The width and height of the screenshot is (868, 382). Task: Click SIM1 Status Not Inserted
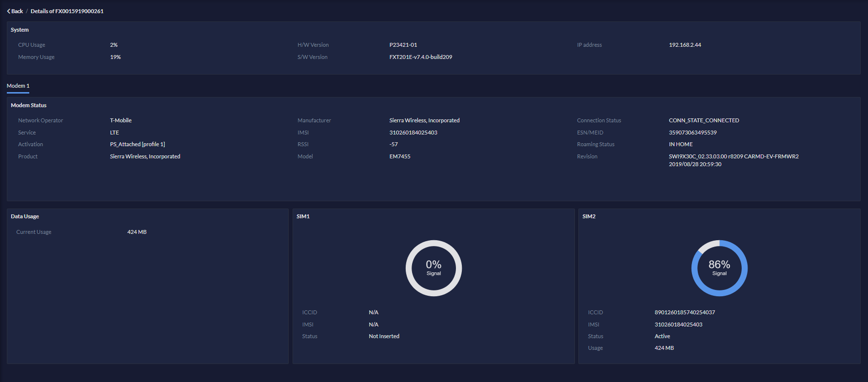pyautogui.click(x=384, y=336)
